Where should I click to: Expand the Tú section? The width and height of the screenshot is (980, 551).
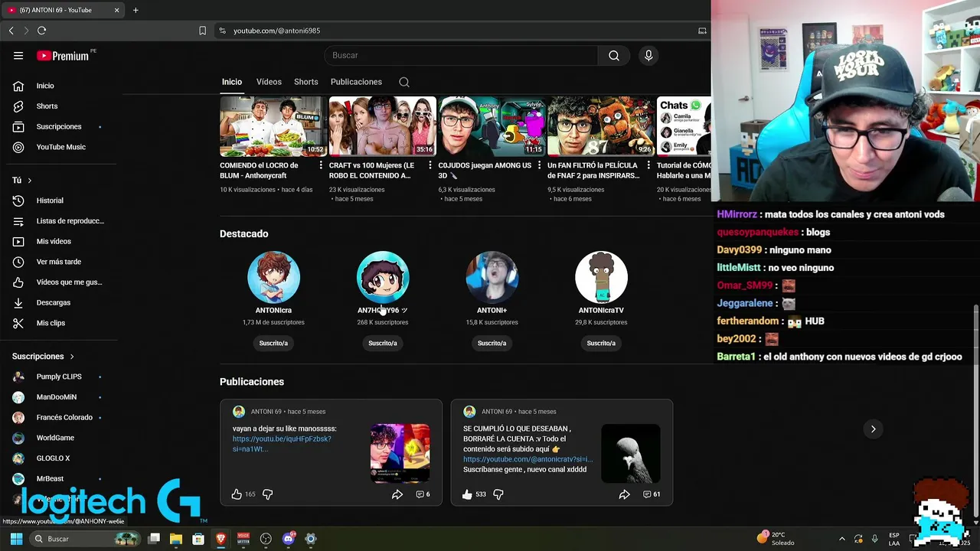21,180
